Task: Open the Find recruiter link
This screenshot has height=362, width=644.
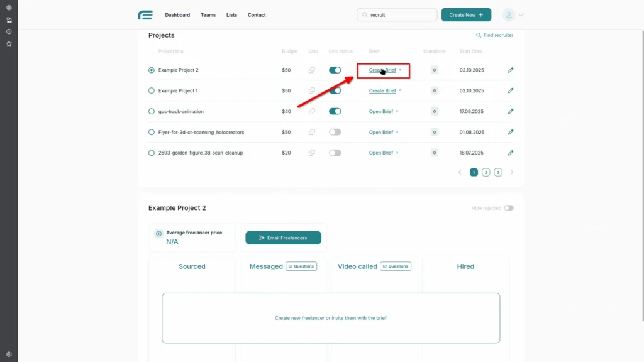Action: coord(495,35)
